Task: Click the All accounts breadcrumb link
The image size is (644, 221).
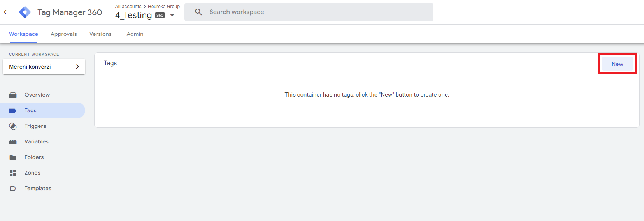Action: 128,7
